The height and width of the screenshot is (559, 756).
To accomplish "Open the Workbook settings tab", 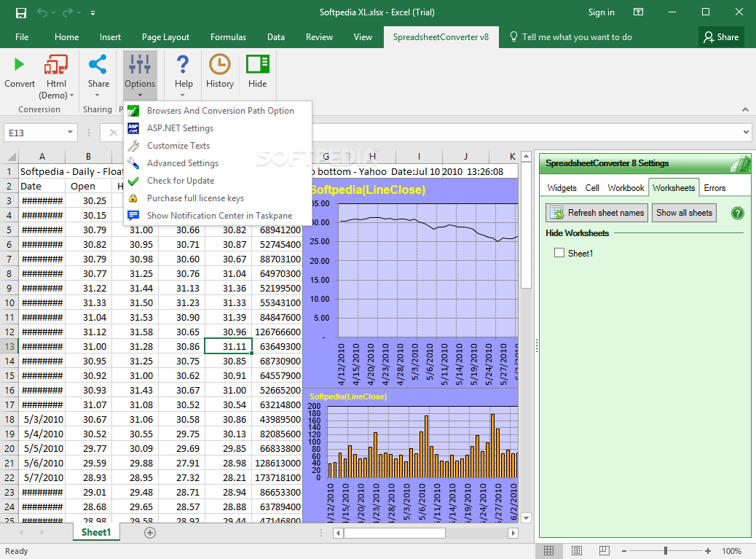I will click(x=626, y=187).
